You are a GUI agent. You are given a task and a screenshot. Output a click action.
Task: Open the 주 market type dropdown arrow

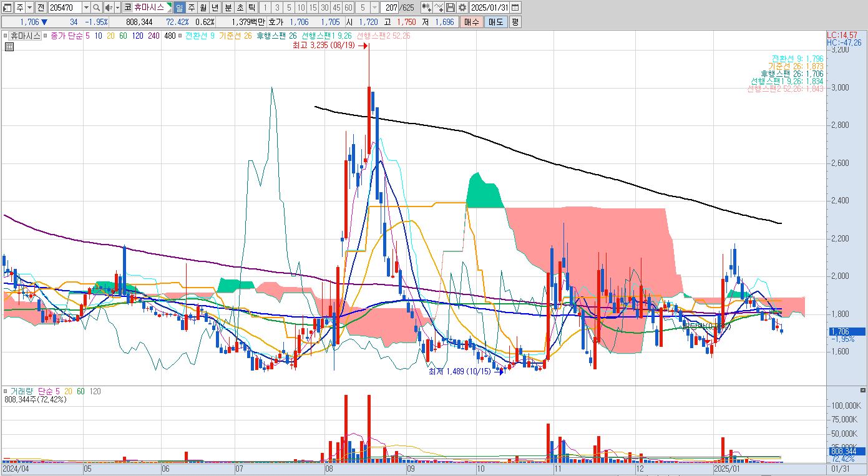[x=29, y=7]
